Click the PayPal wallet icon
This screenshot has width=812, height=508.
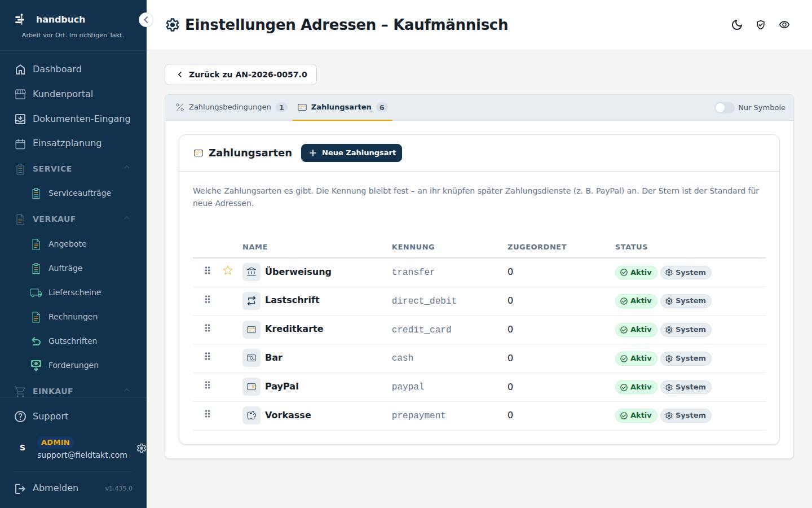click(251, 387)
